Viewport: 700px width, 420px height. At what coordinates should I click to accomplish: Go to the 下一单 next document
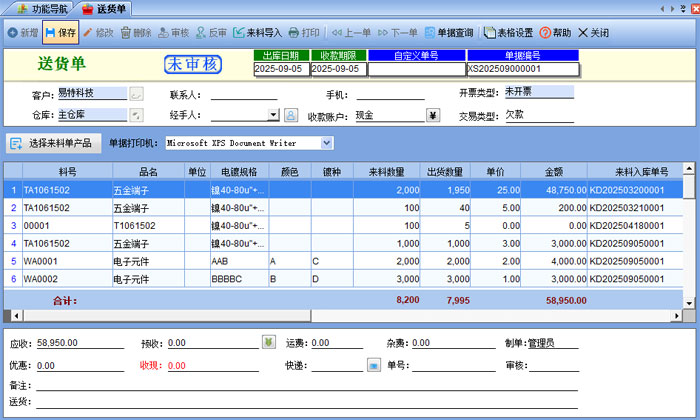point(397,32)
